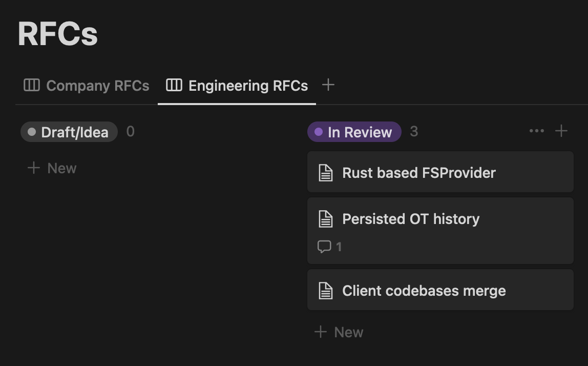Open the In Review column options menu
The width and height of the screenshot is (588, 366).
[x=536, y=131]
